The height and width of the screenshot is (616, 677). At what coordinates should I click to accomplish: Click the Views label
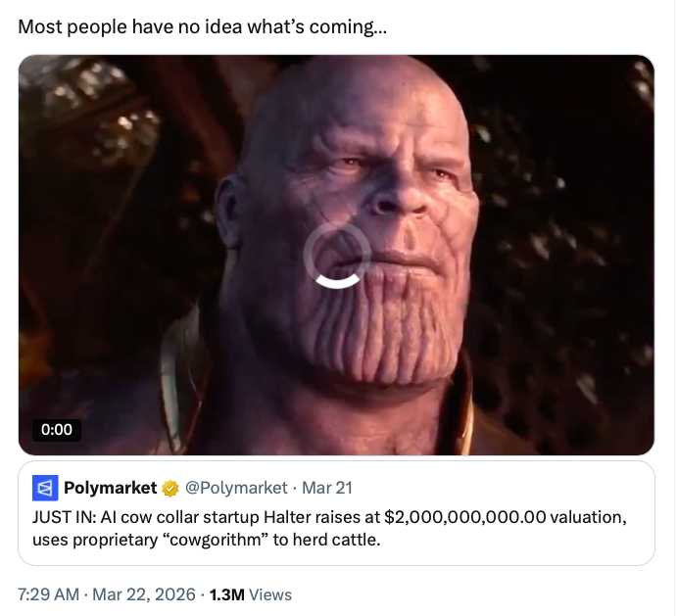pyautogui.click(x=270, y=594)
